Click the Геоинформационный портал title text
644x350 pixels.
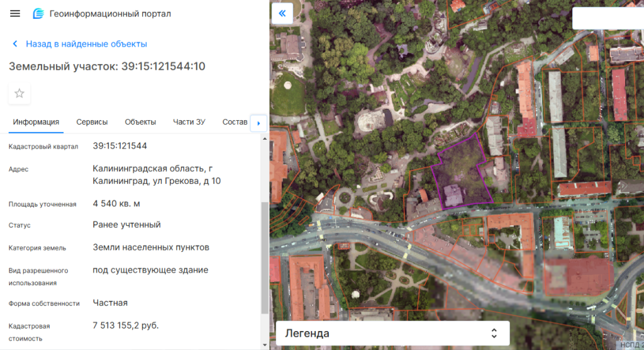coord(110,14)
